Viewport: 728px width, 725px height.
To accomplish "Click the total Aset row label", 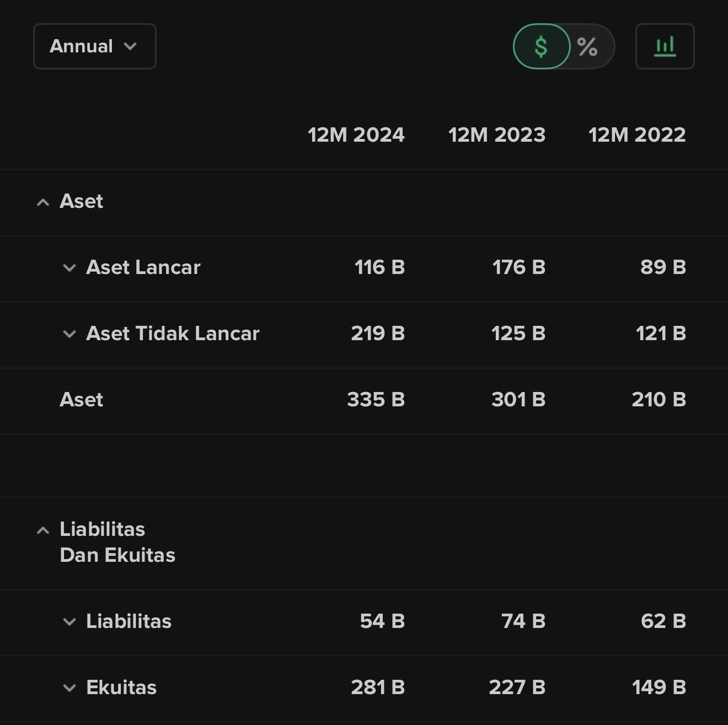I will 81,400.
